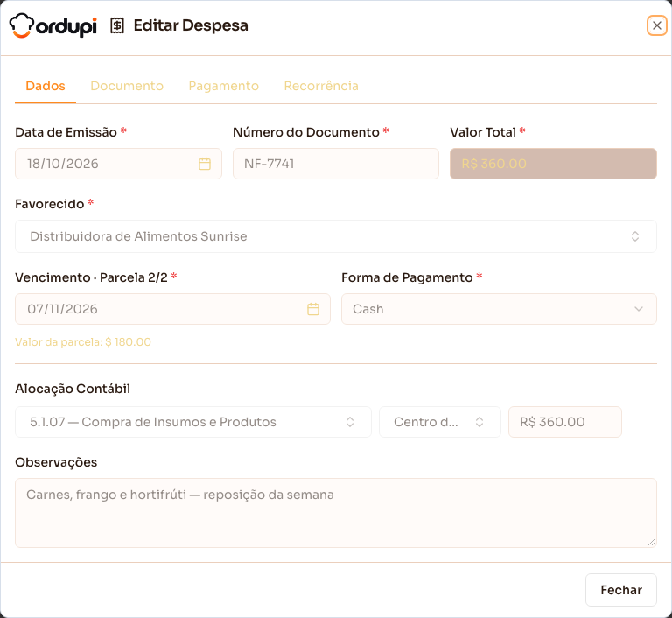
Task: Switch to the Pagamento tab
Action: [224, 86]
